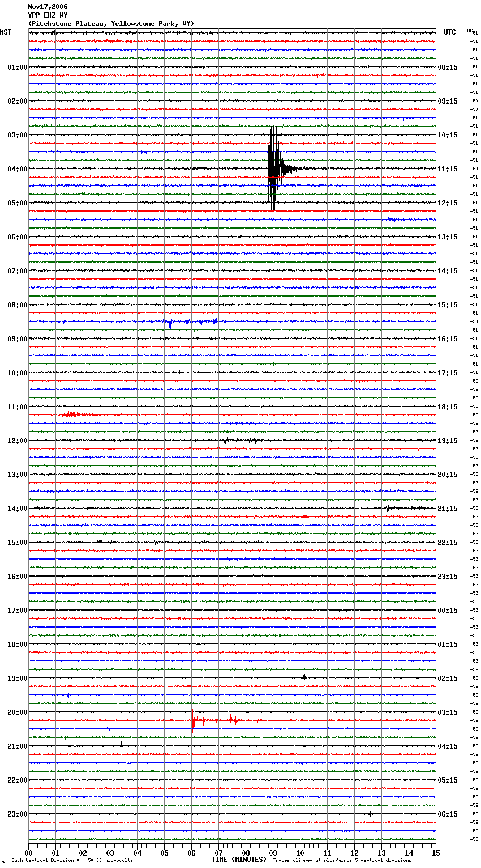Select the 02:00 MST time label
481x868 pixels.
coord(17,101)
